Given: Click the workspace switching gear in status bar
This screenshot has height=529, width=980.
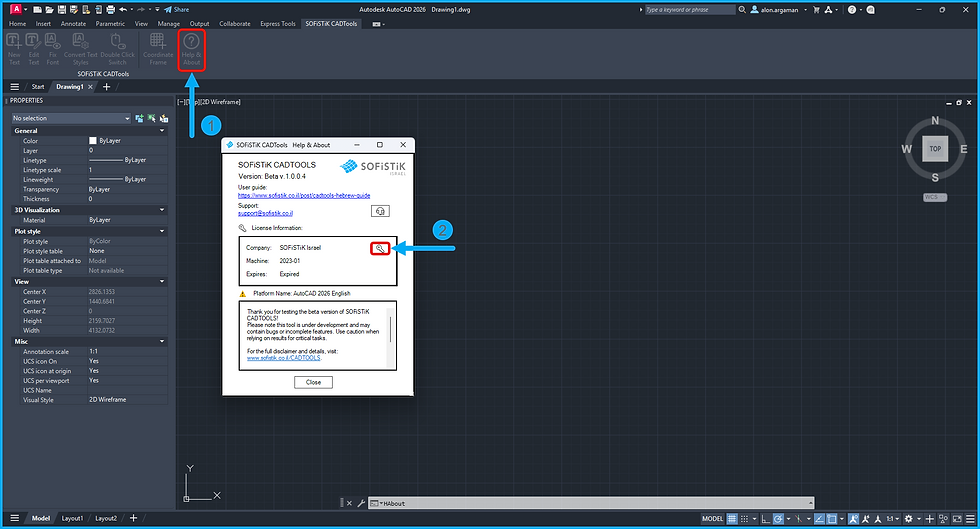Looking at the screenshot, I should coord(909,519).
